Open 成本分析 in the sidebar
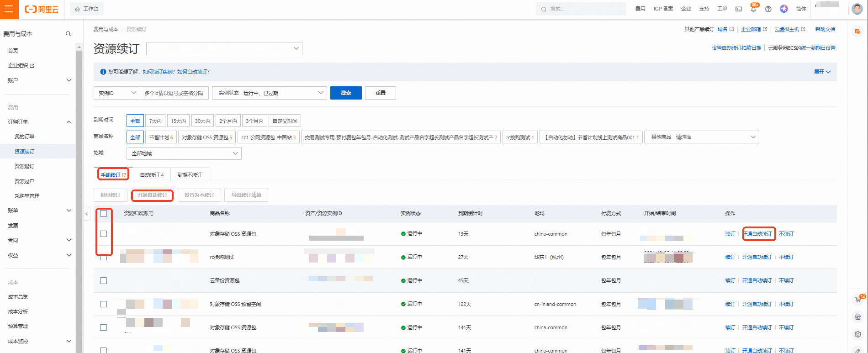This screenshot has height=353, width=868. [18, 311]
